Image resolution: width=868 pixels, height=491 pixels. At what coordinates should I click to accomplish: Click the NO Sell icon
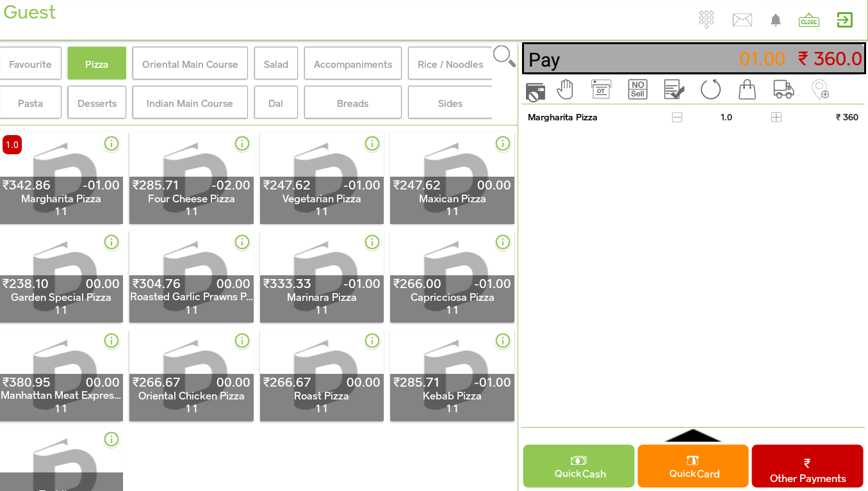point(637,90)
